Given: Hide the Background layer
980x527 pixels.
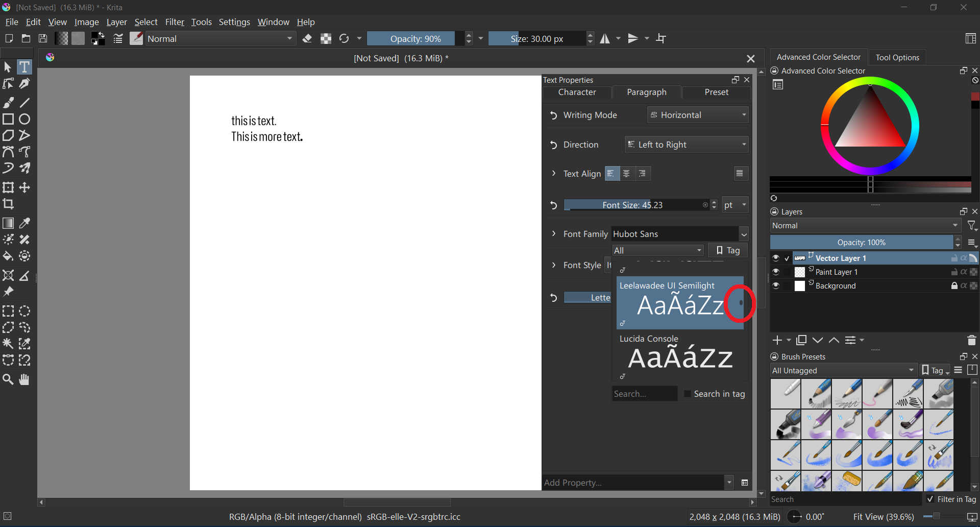Looking at the screenshot, I should click(776, 285).
